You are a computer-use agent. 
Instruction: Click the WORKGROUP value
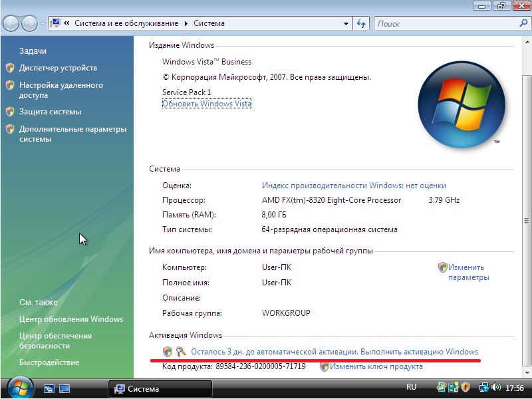[286, 313]
